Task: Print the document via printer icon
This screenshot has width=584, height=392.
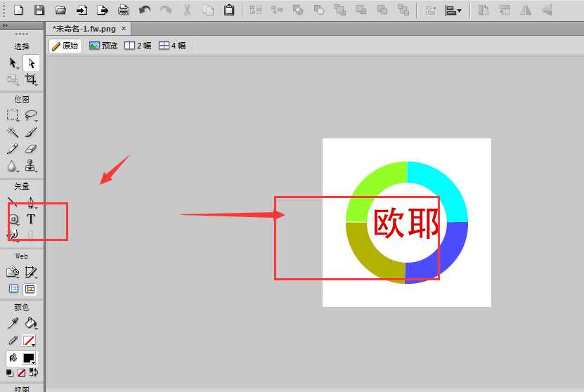Action: (x=124, y=10)
